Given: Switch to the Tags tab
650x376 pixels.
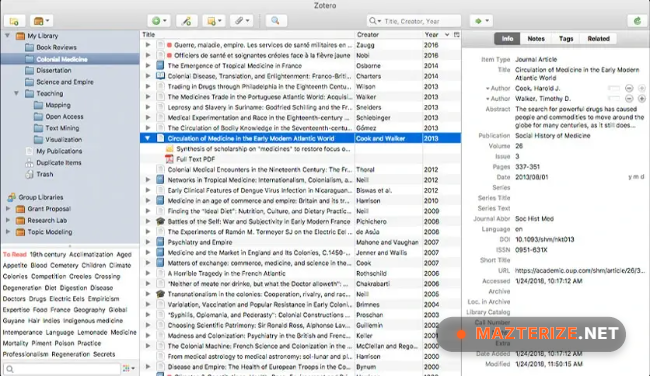Looking at the screenshot, I should coord(566,39).
